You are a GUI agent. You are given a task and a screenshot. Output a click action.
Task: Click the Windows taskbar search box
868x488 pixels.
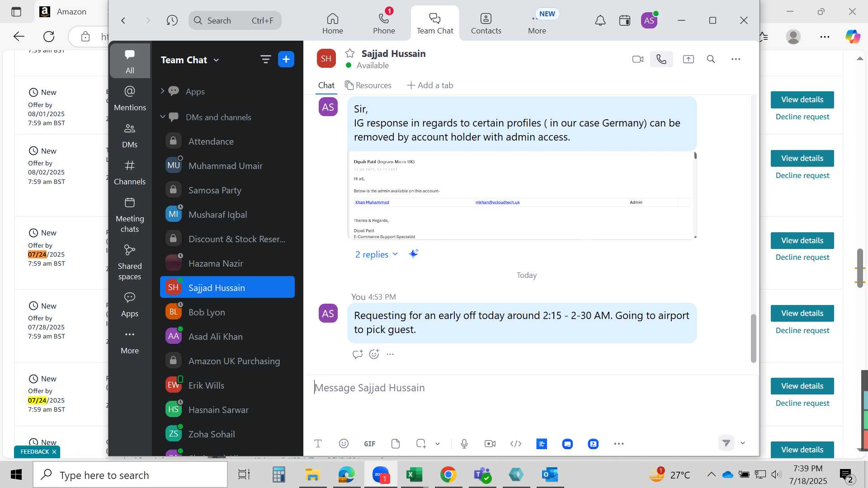point(130,475)
